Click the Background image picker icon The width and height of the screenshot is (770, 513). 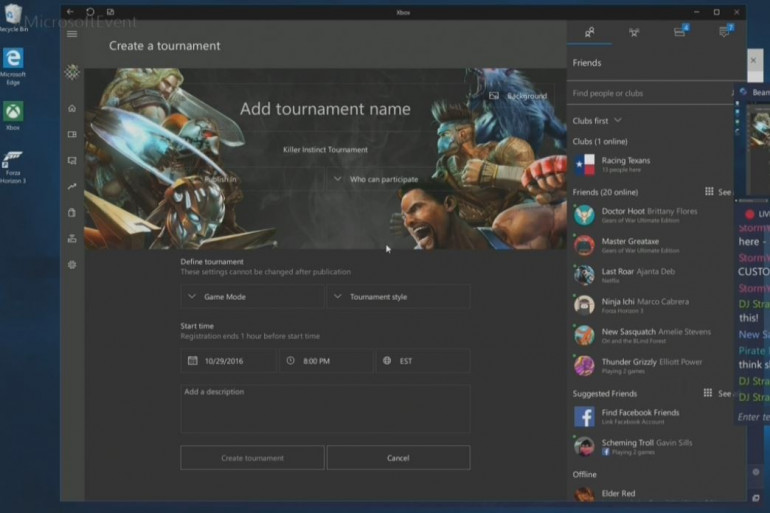tap(494, 96)
